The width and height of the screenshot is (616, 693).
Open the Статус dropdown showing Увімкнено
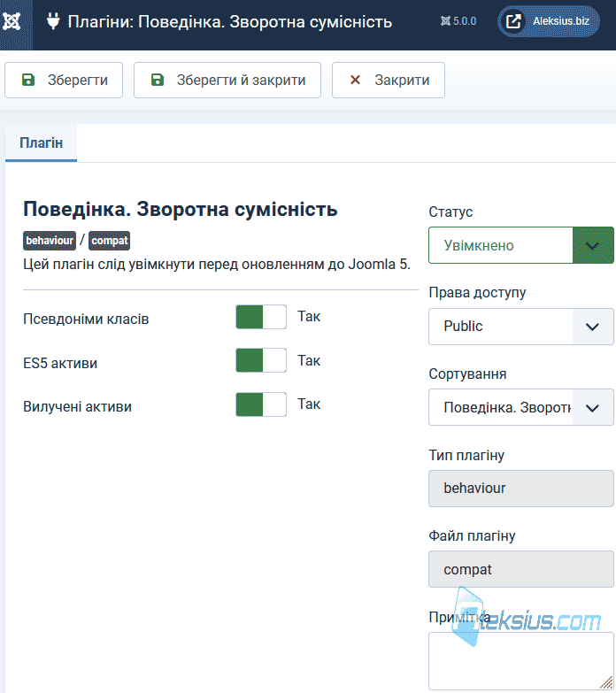(x=521, y=245)
